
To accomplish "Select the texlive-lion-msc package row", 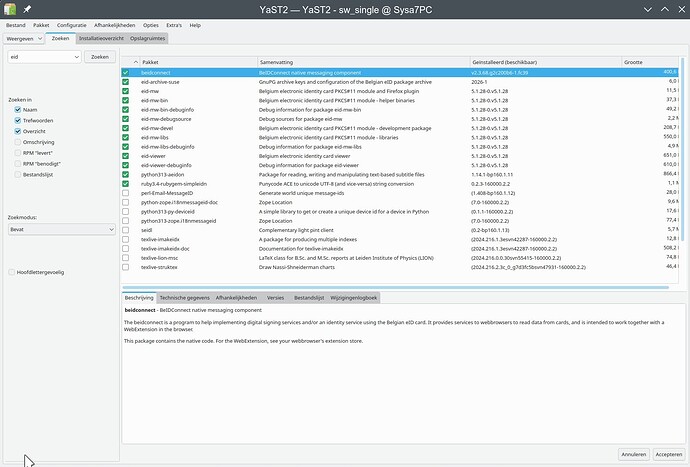I will point(400,257).
